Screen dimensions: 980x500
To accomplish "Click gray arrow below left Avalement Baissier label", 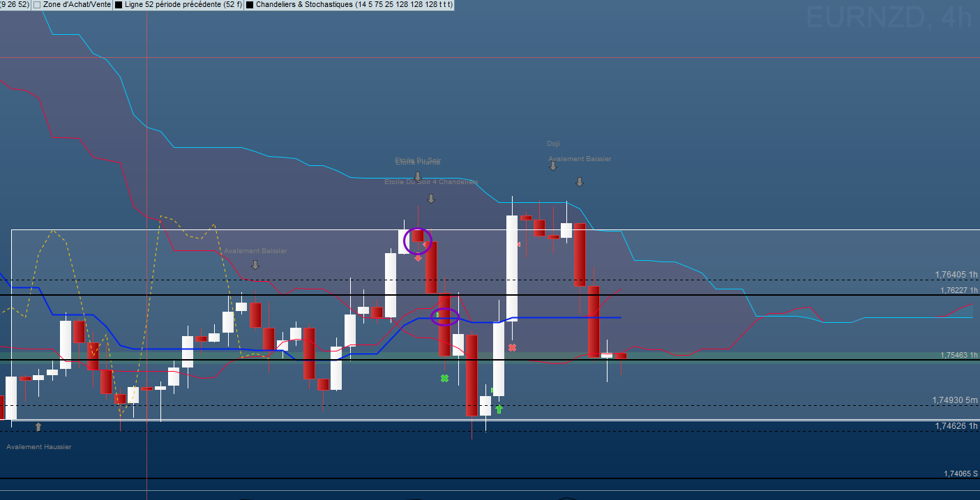I will click(255, 265).
